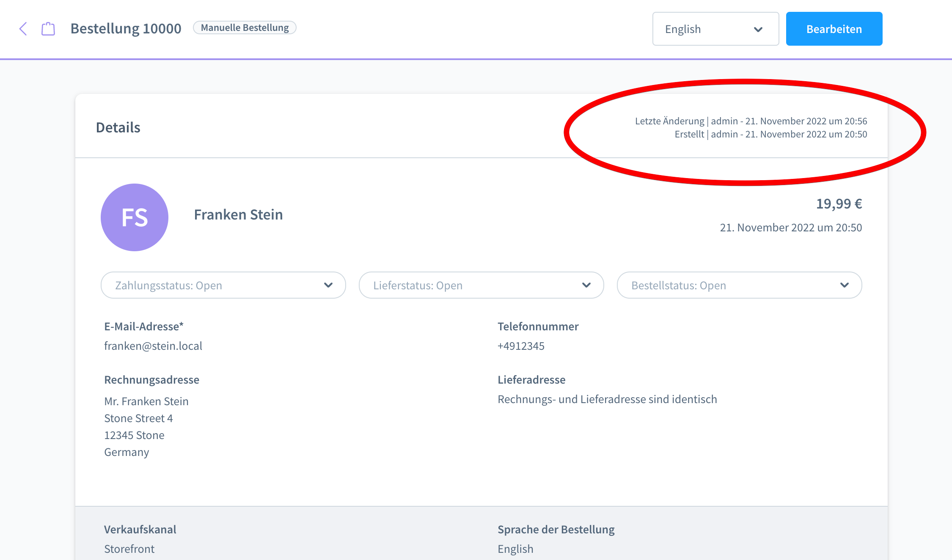Click the identical address notice text

coord(607,399)
